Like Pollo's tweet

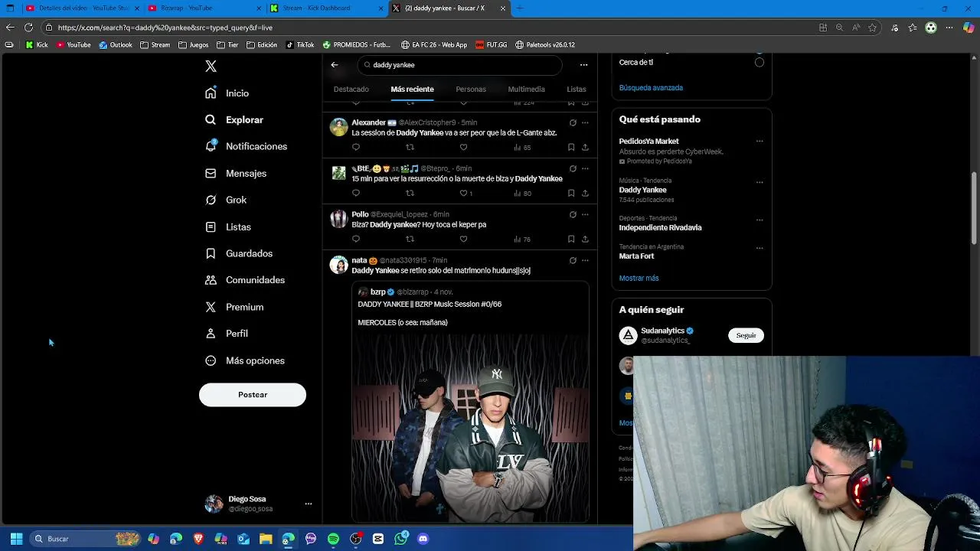tap(463, 239)
